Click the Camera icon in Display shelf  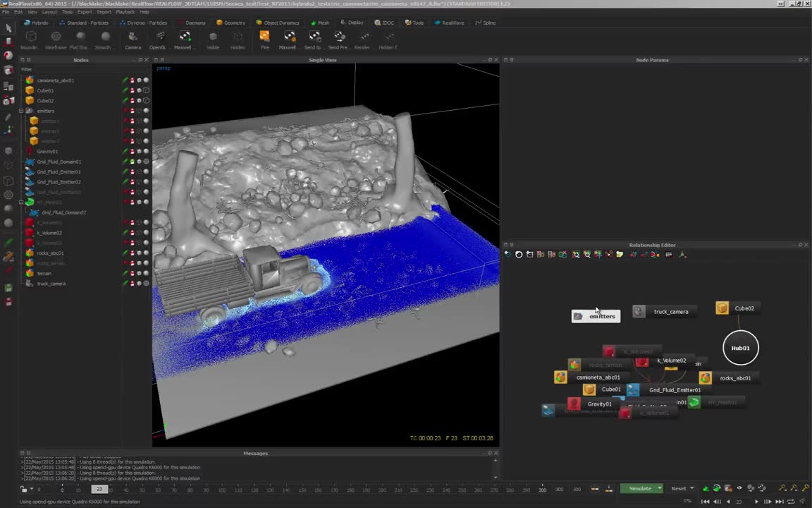133,37
